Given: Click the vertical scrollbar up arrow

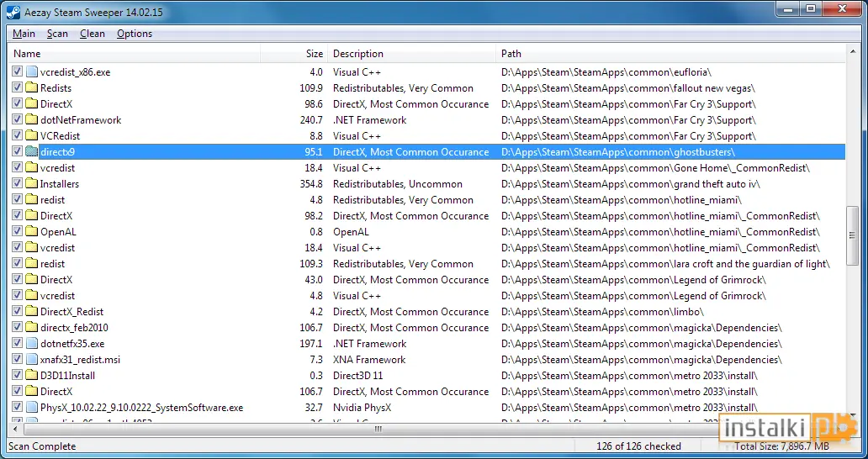Looking at the screenshot, I should click(x=853, y=53).
